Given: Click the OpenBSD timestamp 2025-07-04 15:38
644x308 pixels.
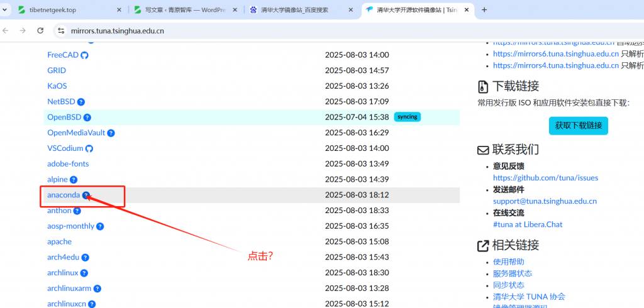Looking at the screenshot, I should tap(357, 118).
